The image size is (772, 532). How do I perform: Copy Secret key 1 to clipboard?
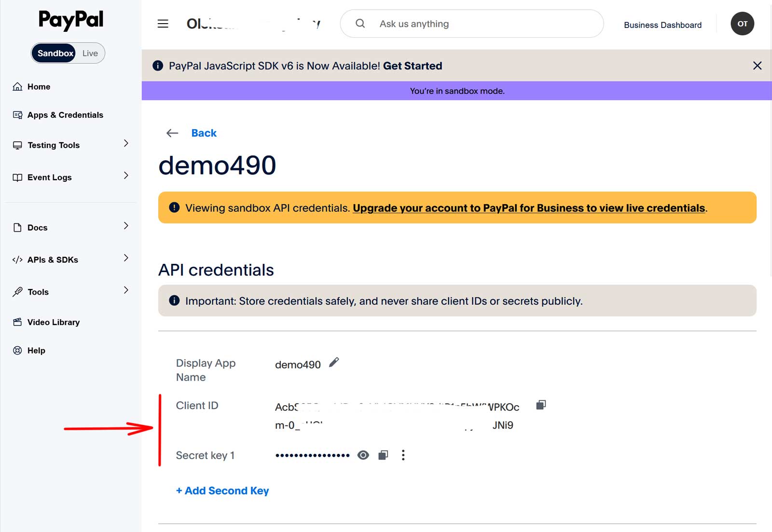click(x=383, y=455)
